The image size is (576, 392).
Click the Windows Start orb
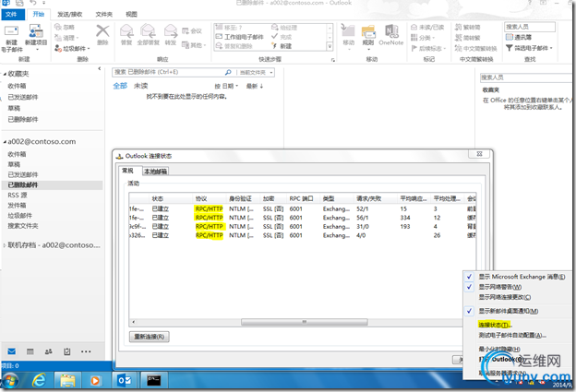point(9,381)
